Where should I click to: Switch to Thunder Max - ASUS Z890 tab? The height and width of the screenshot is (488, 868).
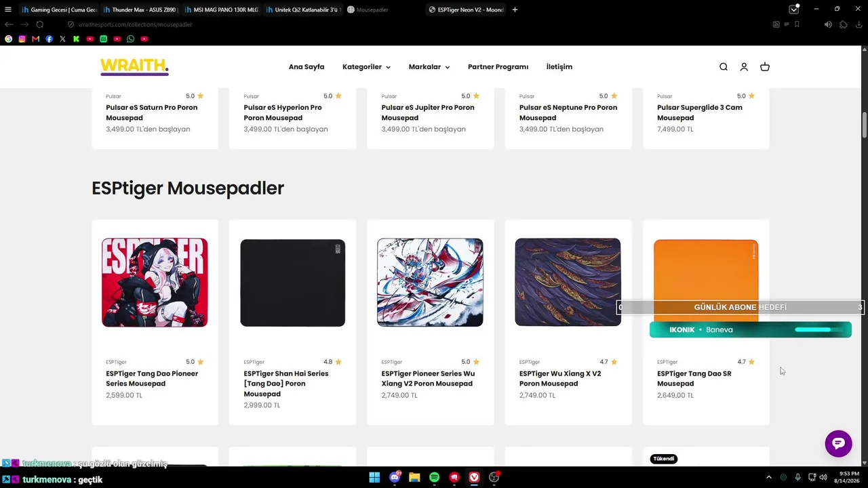pyautogui.click(x=140, y=9)
